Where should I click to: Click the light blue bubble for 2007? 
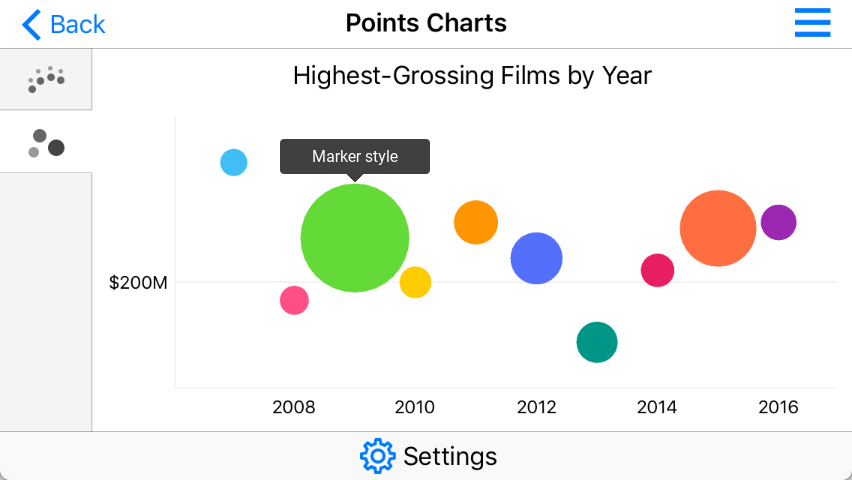pyautogui.click(x=233, y=162)
